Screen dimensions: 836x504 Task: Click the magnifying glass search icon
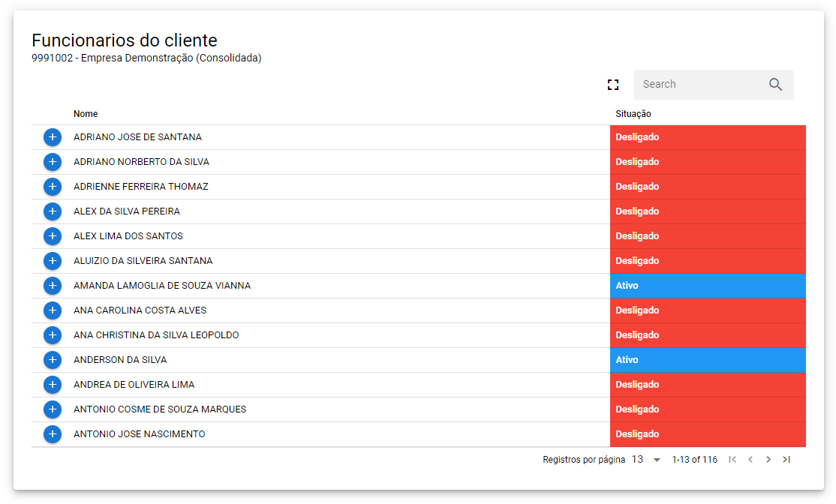click(775, 85)
